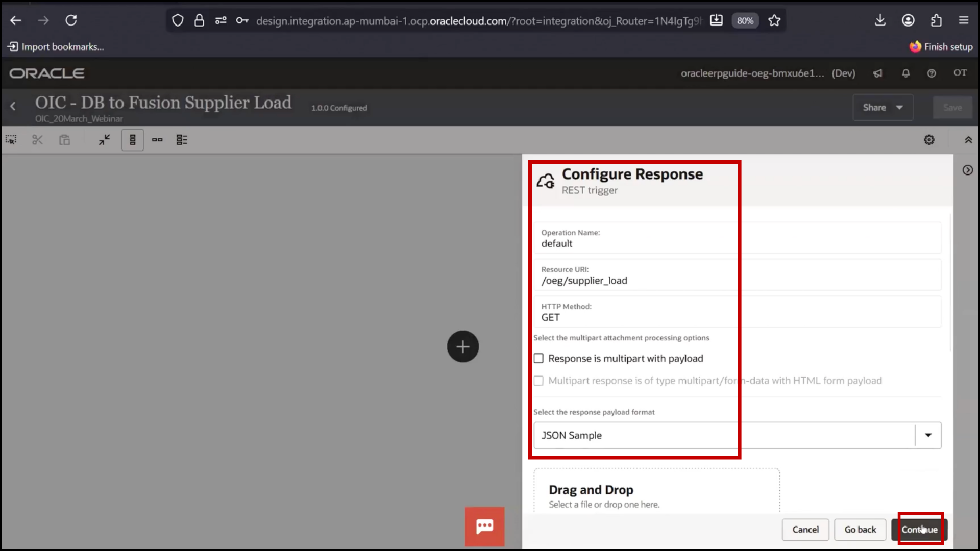Click the Continue button
The height and width of the screenshot is (551, 980).
click(x=919, y=530)
